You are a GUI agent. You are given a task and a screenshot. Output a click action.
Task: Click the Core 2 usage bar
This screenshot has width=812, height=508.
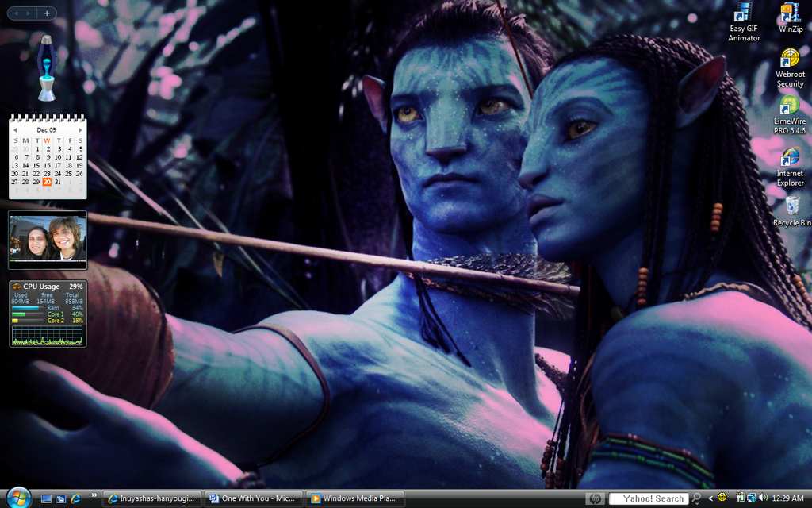pyautogui.click(x=27, y=321)
